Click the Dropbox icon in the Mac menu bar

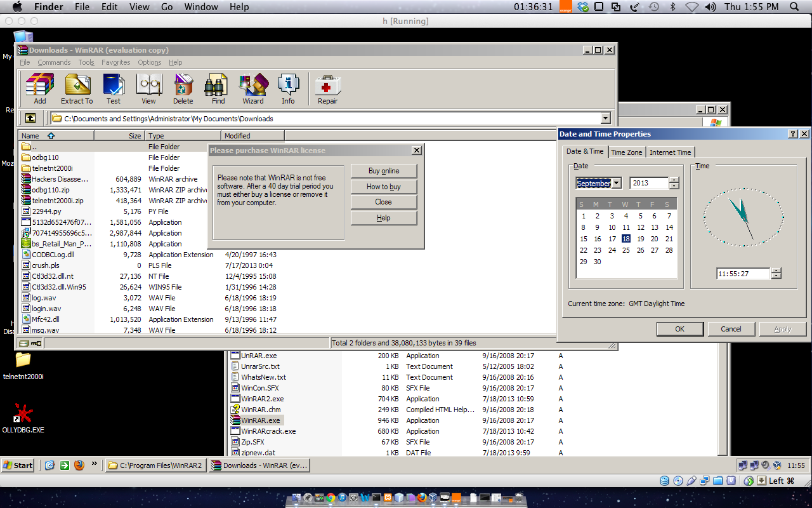tap(583, 7)
